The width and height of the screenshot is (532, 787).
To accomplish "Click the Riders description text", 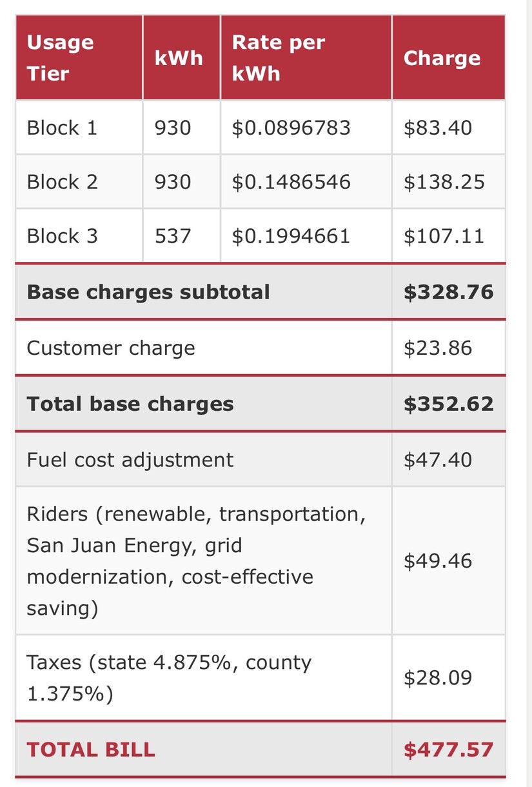I will click(197, 561).
